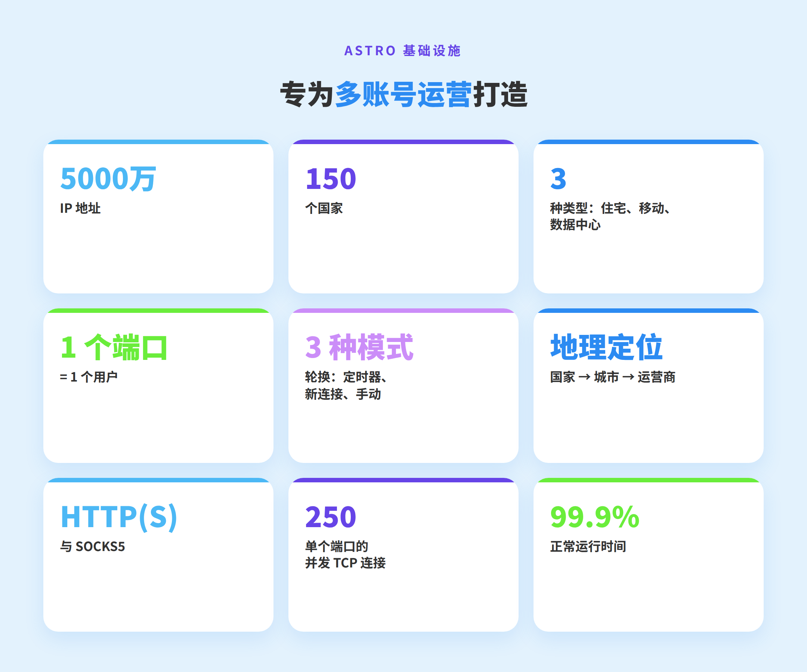Click the "轮换：定时器、新连接、手动" description

tap(346, 386)
